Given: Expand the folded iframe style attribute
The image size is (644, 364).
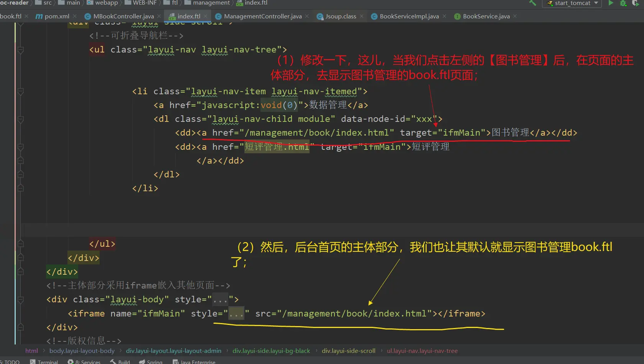Looking at the screenshot, I should [236, 314].
